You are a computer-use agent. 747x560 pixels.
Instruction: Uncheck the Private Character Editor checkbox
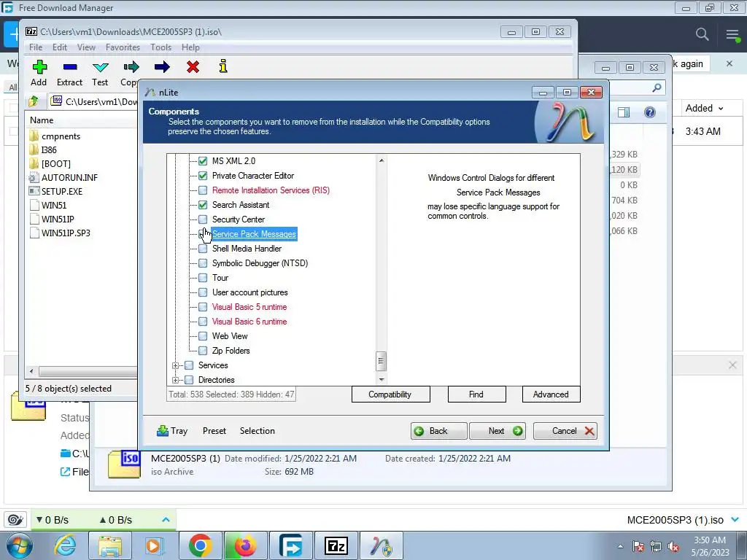[203, 176]
